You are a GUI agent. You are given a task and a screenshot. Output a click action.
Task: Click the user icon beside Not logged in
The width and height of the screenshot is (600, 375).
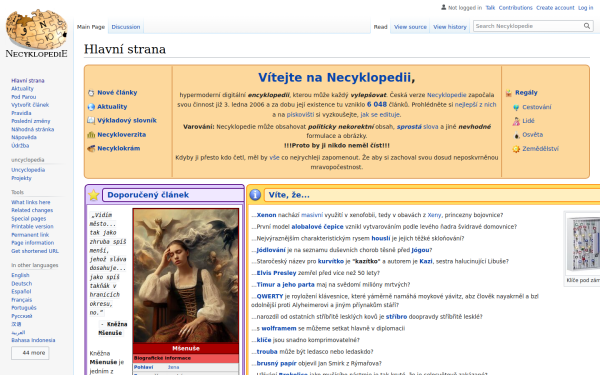tap(443, 7)
